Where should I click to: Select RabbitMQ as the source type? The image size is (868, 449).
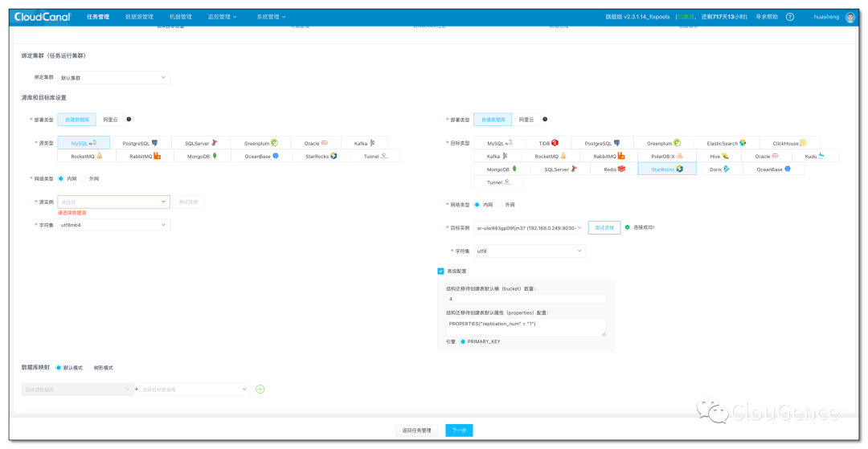(145, 156)
